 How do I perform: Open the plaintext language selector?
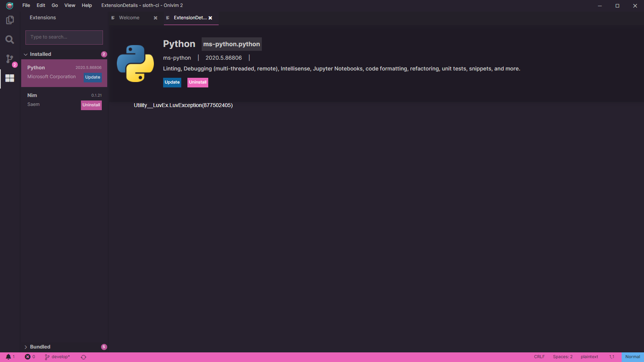coord(589,357)
